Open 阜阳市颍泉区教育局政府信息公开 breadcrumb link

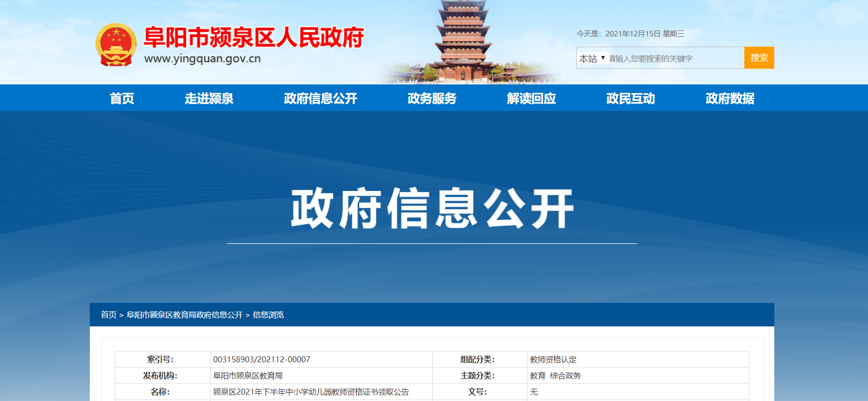[184, 315]
